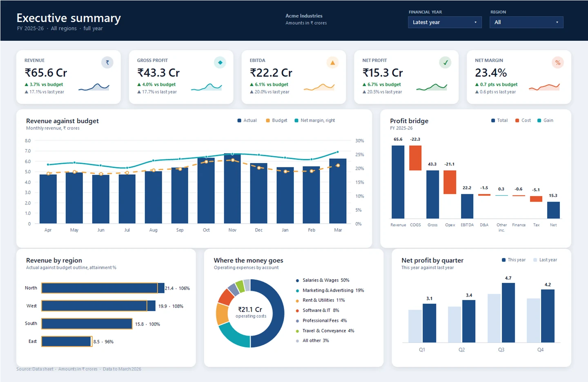Click the COGS bar in Profit bridge
This screenshot has width=588, height=382.
[415, 158]
